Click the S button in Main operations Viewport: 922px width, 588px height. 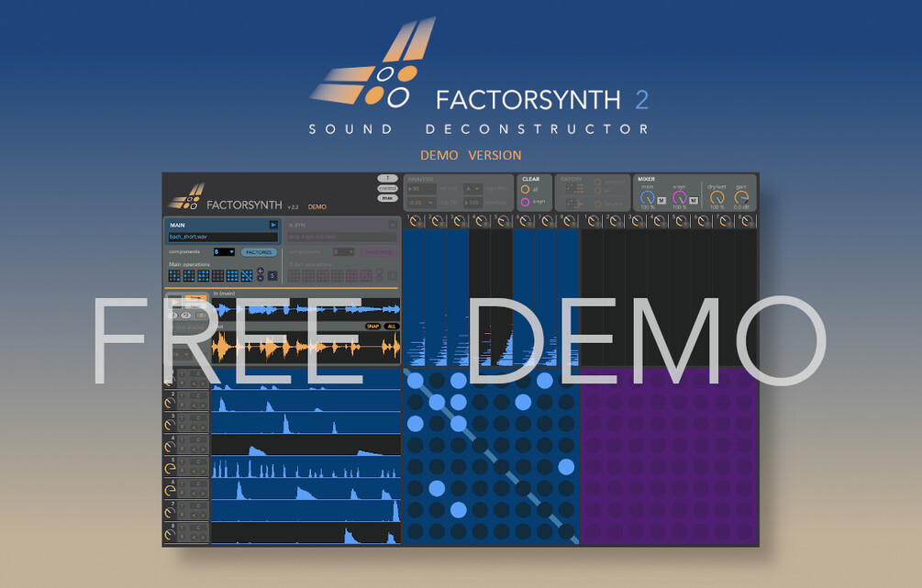272,275
